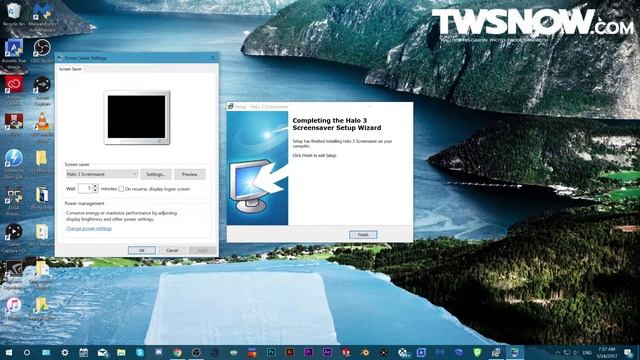Open the Mail app on taskbar
Image resolution: width=640 pixels, height=360 pixels.
click(102, 352)
